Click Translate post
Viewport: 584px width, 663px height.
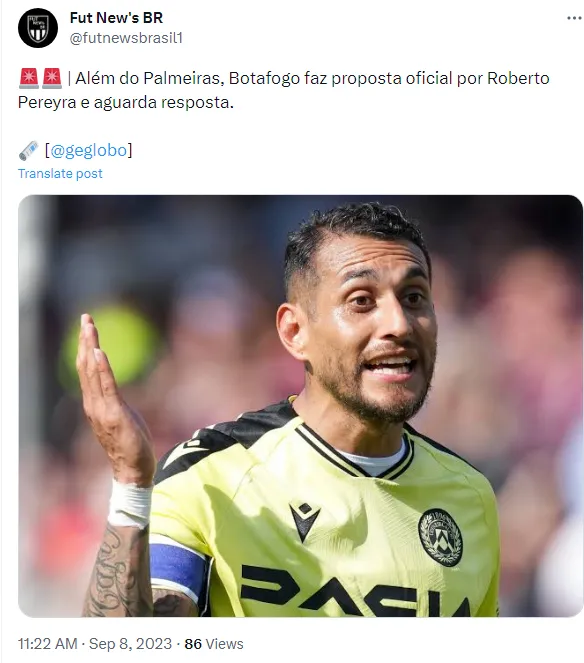60,173
